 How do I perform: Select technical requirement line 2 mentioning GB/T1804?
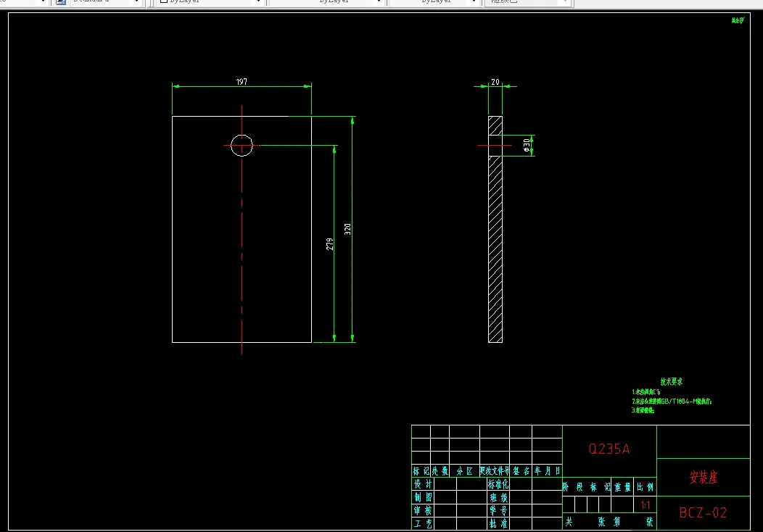672,402
